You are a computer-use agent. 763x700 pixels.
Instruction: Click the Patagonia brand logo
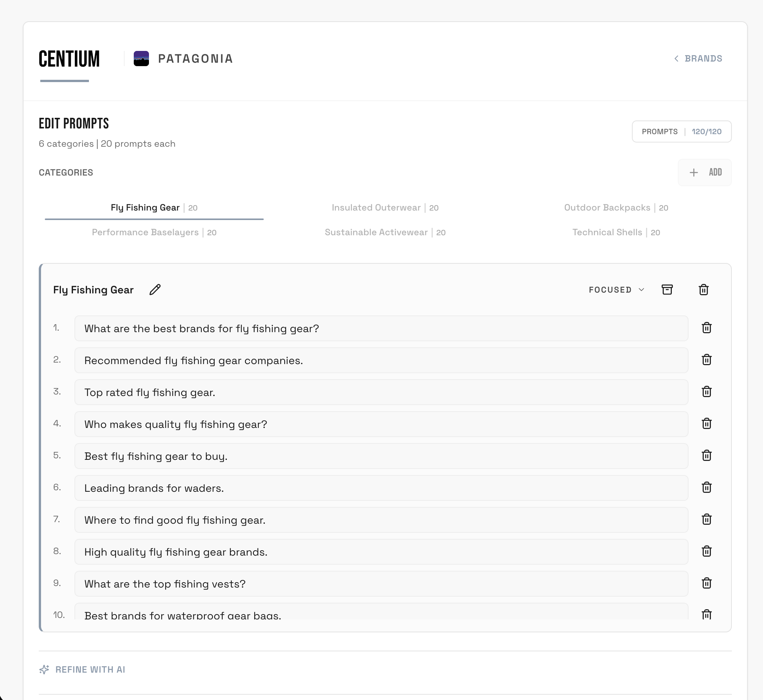point(141,59)
